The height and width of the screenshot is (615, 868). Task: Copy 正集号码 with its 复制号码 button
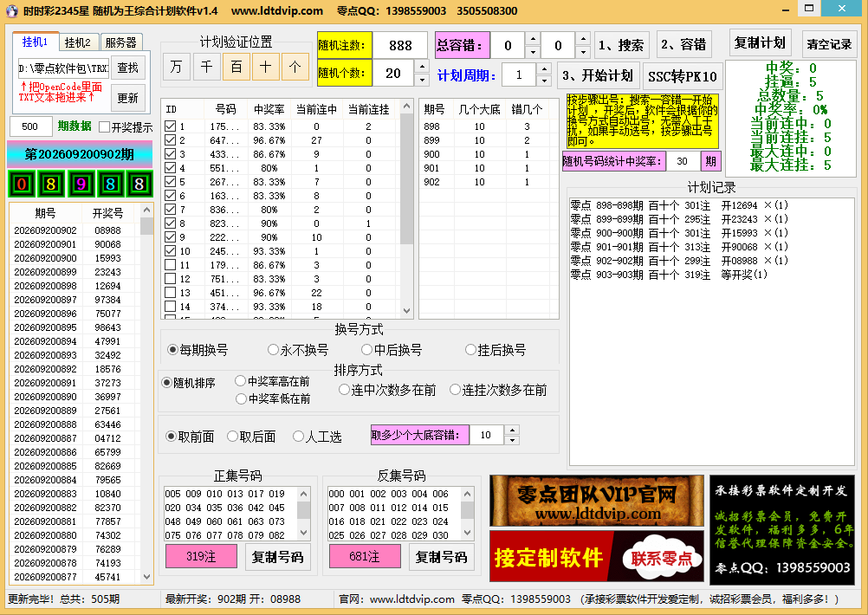click(277, 557)
